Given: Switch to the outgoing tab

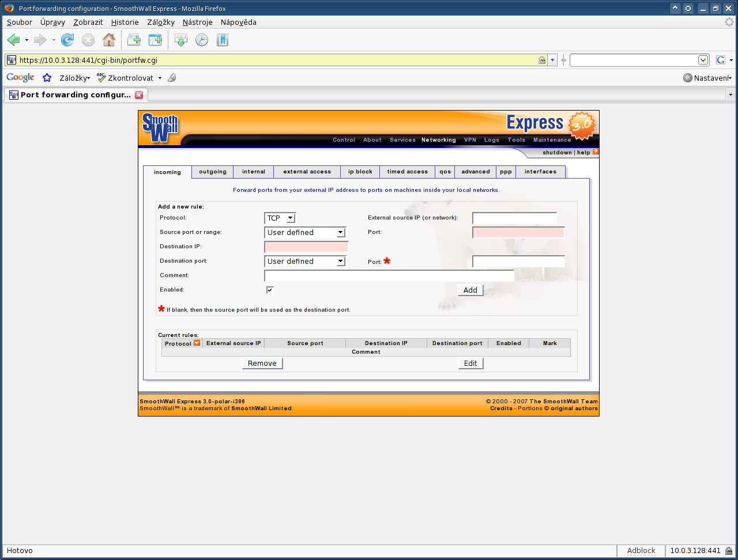Looking at the screenshot, I should 213,172.
